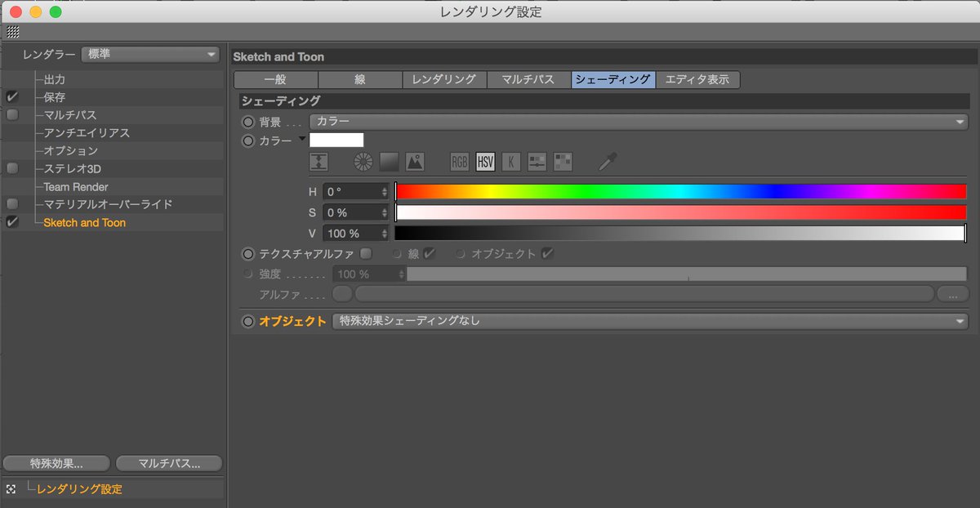
Task: Click the 強度 slider track
Action: (x=687, y=274)
